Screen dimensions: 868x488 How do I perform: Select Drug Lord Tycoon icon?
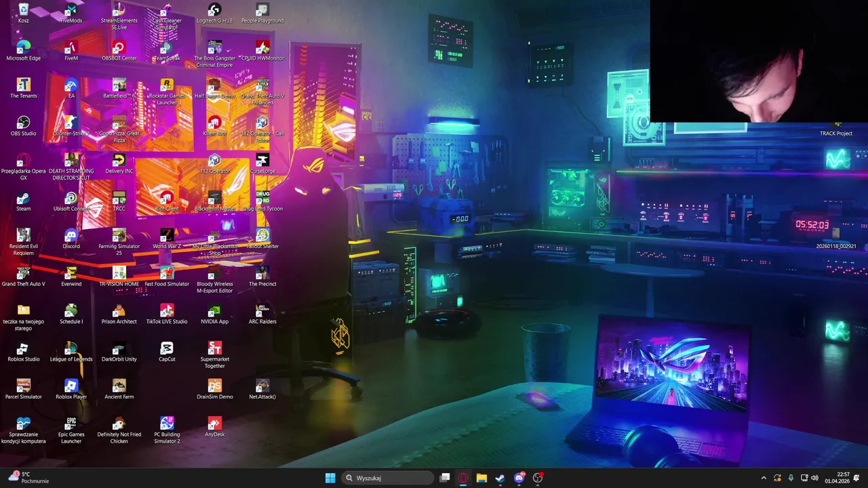pyautogui.click(x=262, y=201)
